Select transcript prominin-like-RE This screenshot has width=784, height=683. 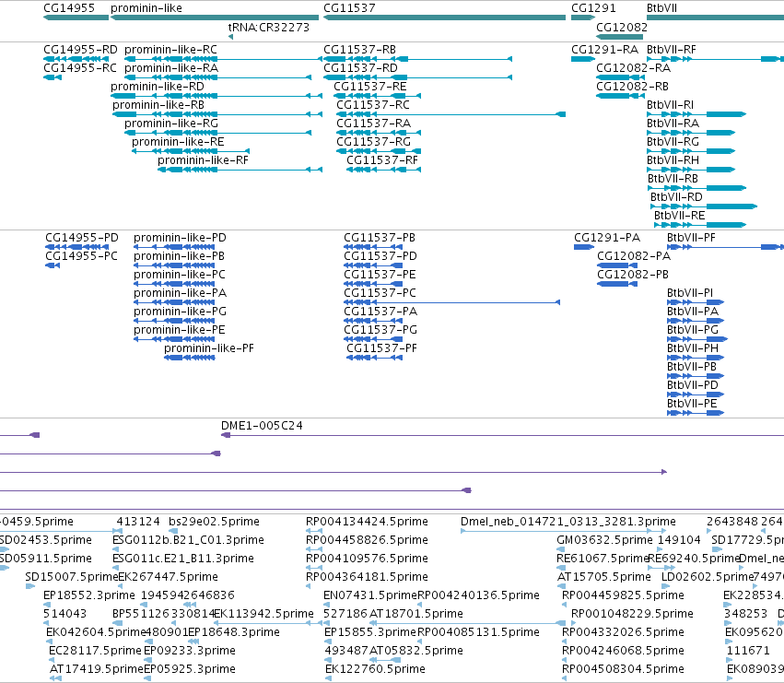(x=178, y=142)
